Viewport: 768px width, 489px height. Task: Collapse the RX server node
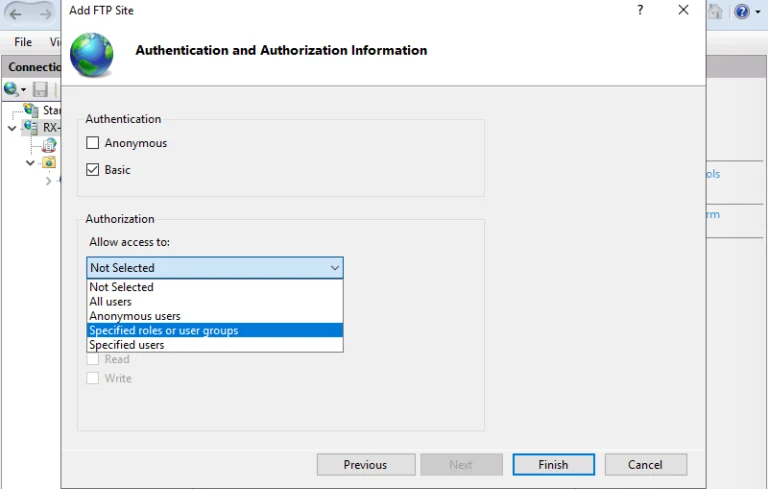(x=12, y=128)
